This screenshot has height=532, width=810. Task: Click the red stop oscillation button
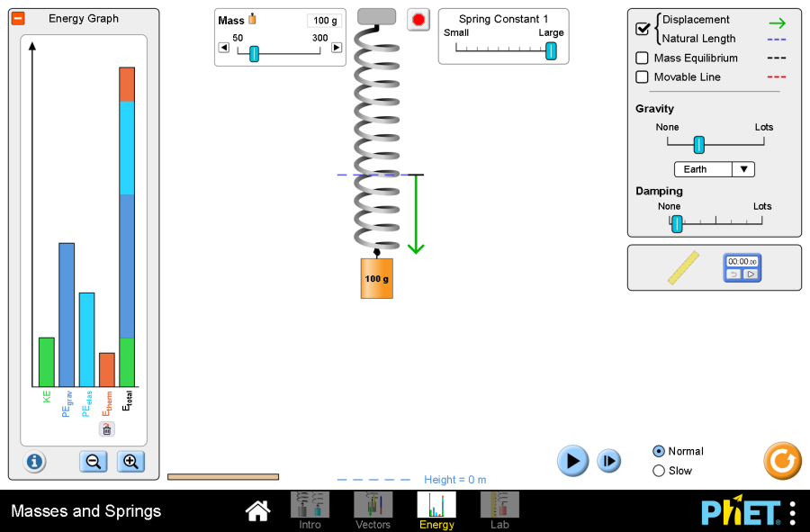(x=418, y=20)
